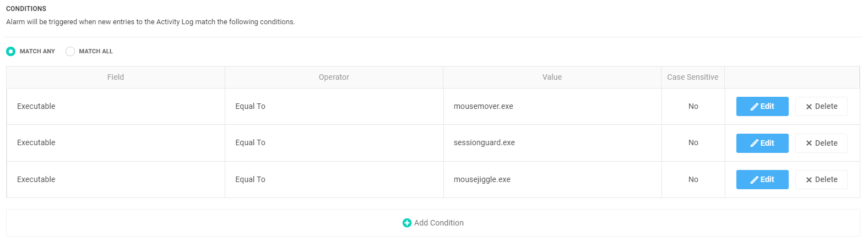Image resolution: width=868 pixels, height=242 pixels.
Task: Click X icon to delete mousemover.exe condition
Action: coord(809,107)
